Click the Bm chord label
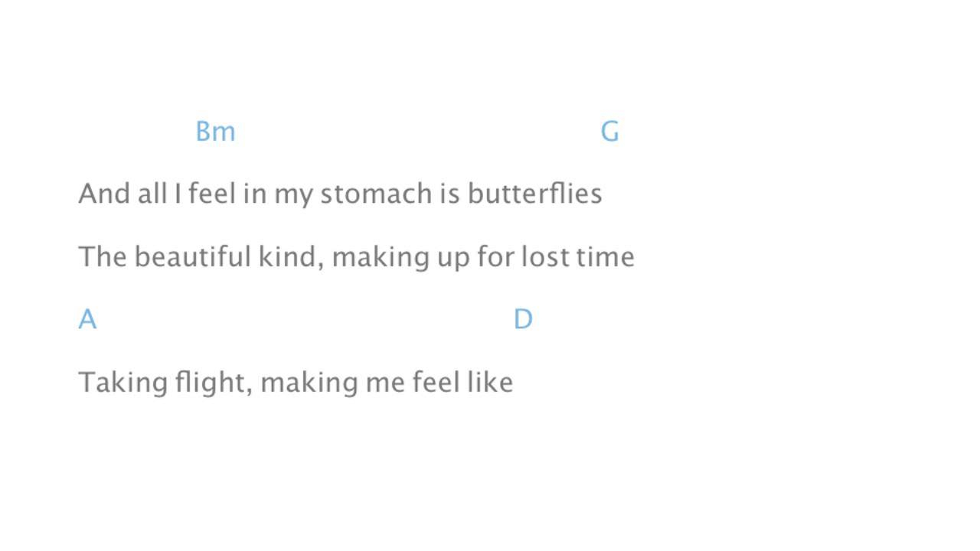 click(x=215, y=132)
